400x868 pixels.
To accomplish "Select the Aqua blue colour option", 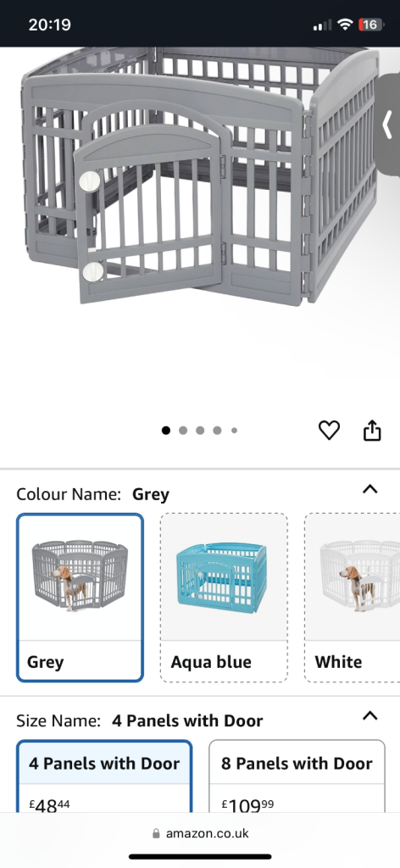I will 224,598.
